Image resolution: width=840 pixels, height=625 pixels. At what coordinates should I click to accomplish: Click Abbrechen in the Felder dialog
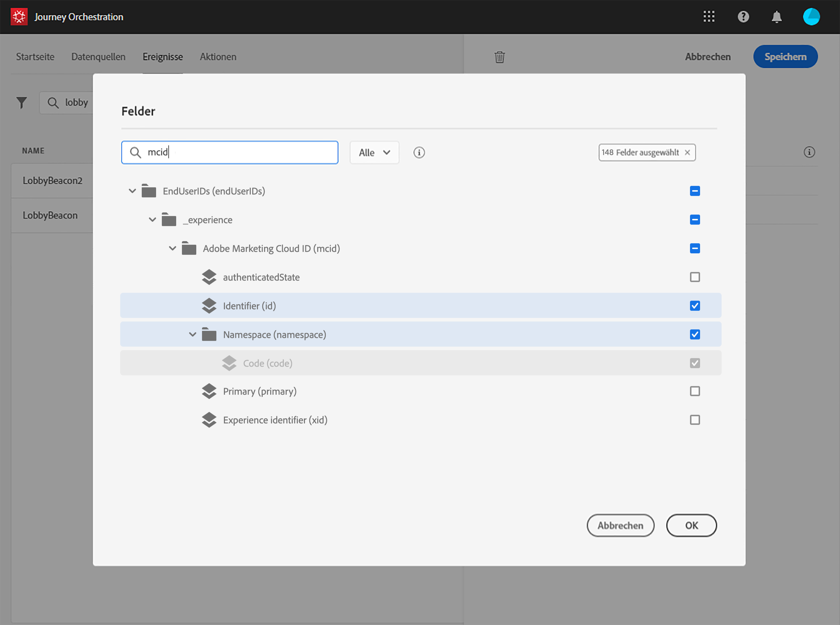(620, 525)
